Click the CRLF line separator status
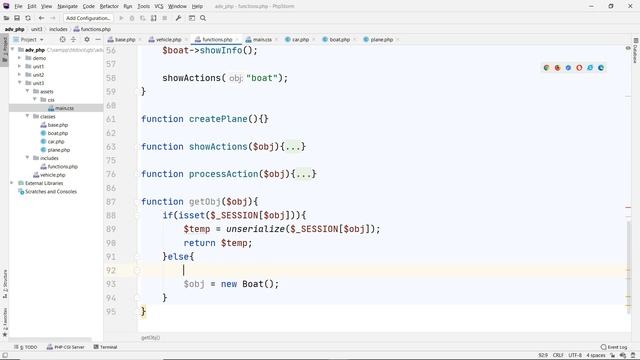This screenshot has height=360, width=640. point(558,355)
